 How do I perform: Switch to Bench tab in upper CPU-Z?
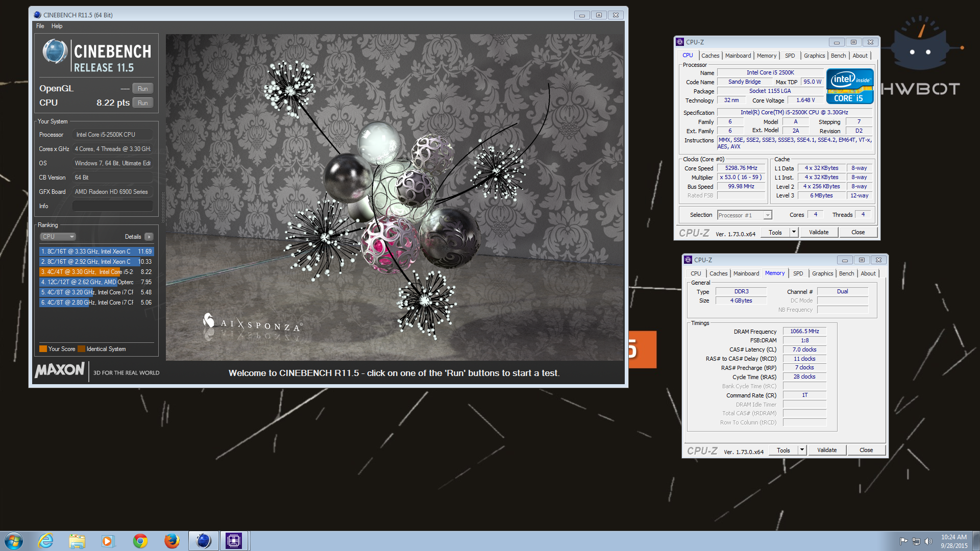click(x=838, y=56)
